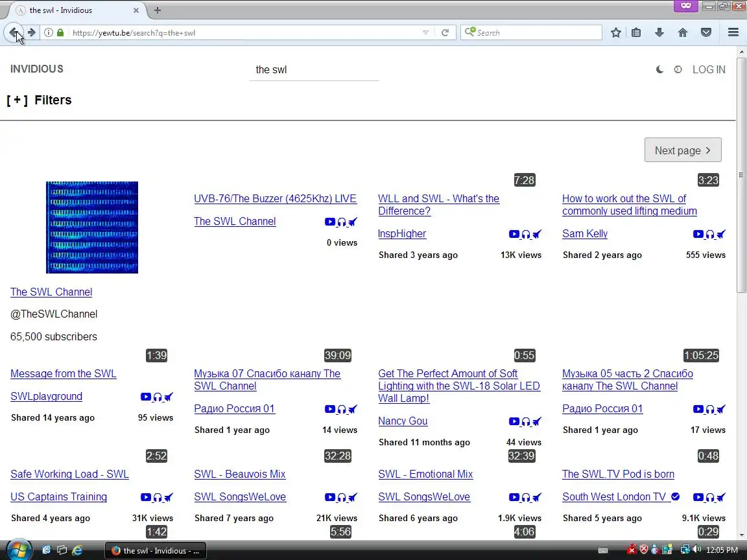Viewport: 747px width, 560px height.
Task: Enable audio mode for UVB-76 Buzzer video
Action: (341, 222)
